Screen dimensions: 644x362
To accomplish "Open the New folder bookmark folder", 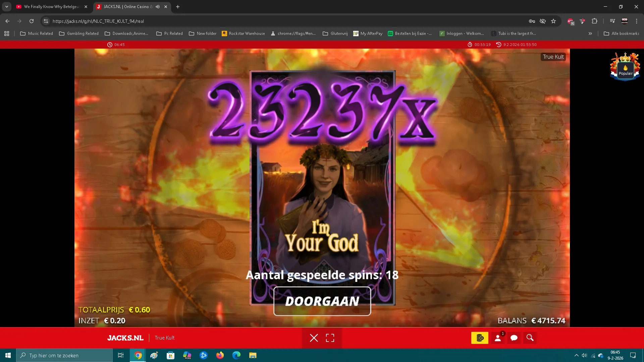I will pos(203,34).
